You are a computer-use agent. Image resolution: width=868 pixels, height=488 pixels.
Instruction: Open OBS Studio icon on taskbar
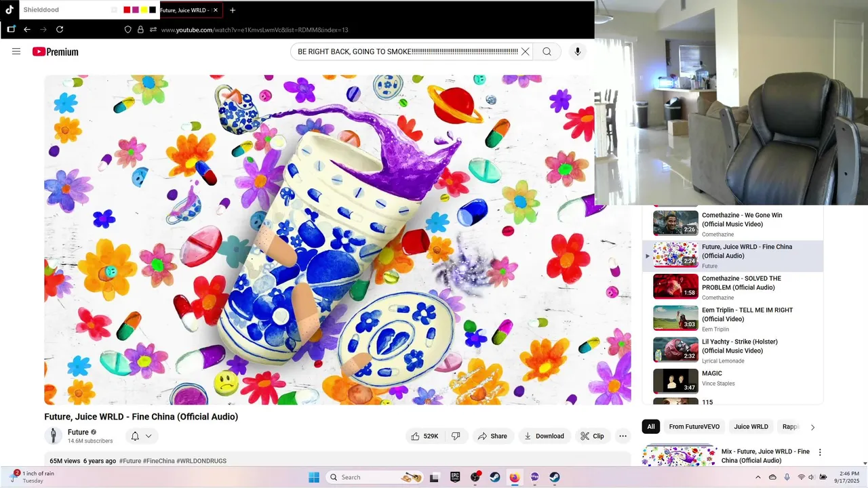click(475, 477)
